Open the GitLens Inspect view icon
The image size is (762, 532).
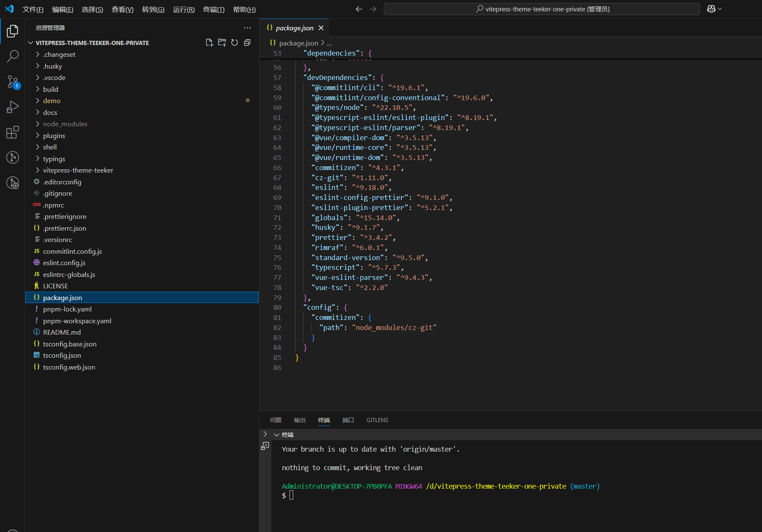(x=13, y=183)
